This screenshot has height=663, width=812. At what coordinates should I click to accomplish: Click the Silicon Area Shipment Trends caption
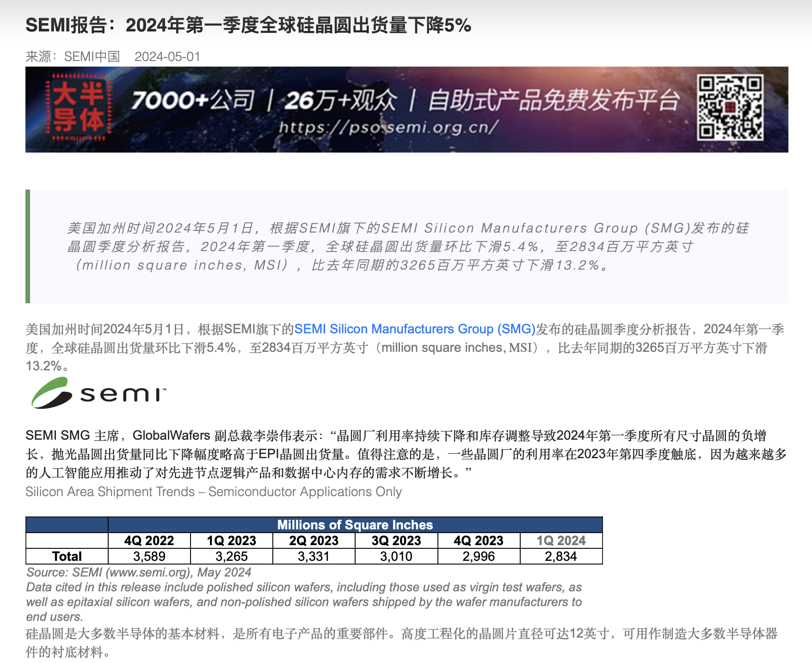coord(214,491)
